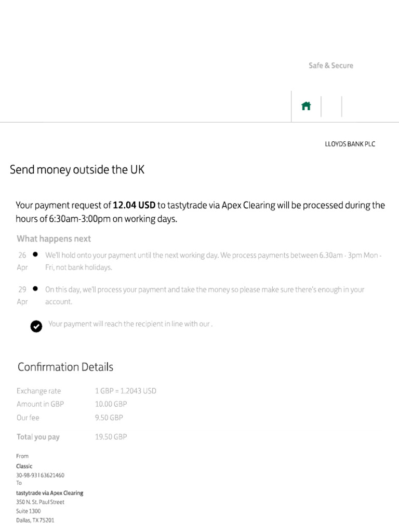This screenshot has width=399, height=532.
Task: Click the bullet dot beside 26 Apr
Action: tap(35, 255)
